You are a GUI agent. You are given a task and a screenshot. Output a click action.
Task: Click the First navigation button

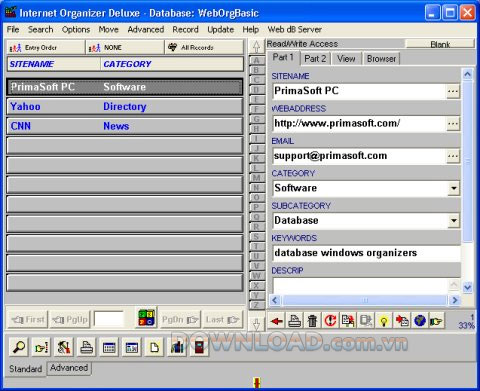tap(28, 320)
